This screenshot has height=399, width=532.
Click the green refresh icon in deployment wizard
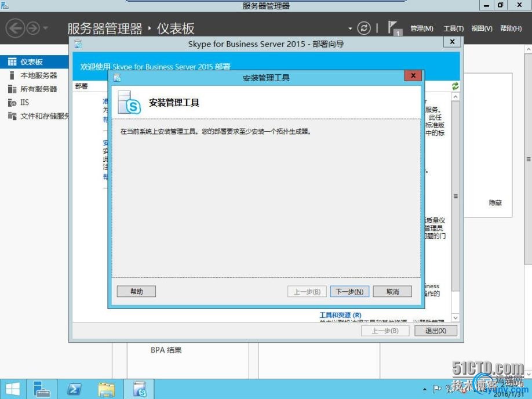(x=455, y=86)
